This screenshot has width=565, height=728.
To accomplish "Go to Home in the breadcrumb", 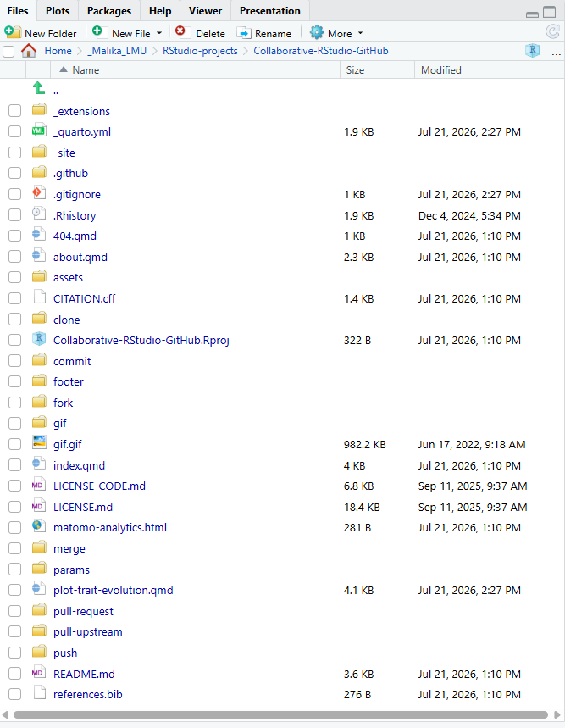I will click(58, 51).
